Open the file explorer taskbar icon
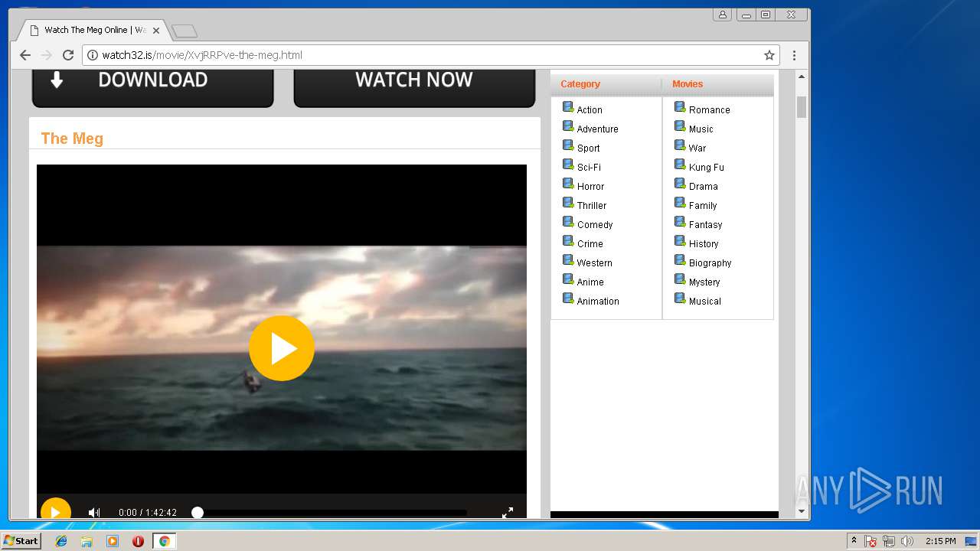 (87, 541)
